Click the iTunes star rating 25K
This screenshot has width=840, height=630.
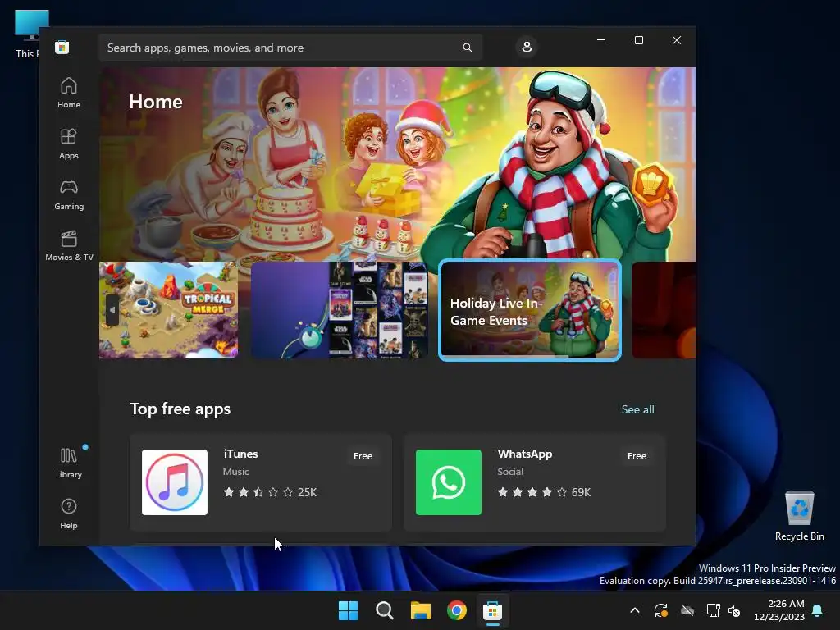pyautogui.click(x=270, y=492)
